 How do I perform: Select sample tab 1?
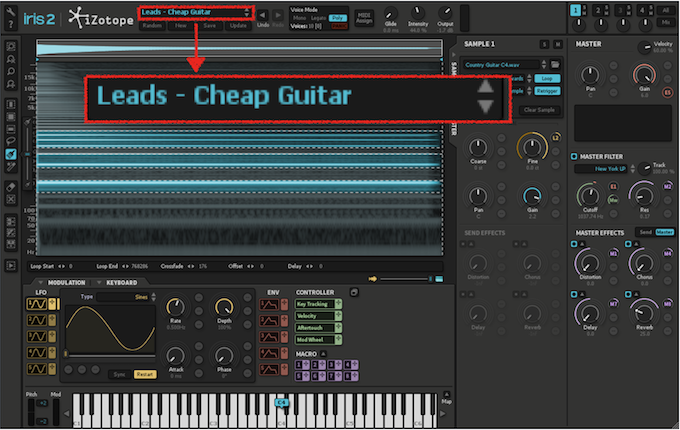575,10
